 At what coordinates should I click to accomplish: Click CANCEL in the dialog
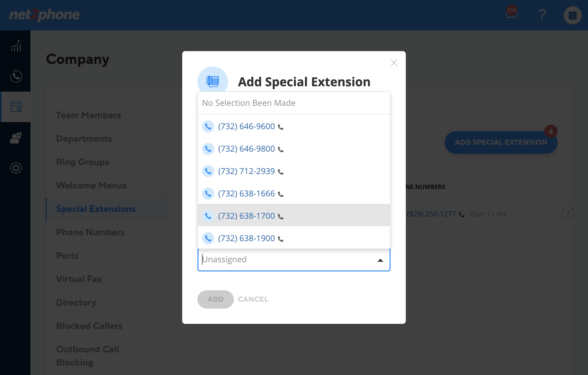point(253,299)
